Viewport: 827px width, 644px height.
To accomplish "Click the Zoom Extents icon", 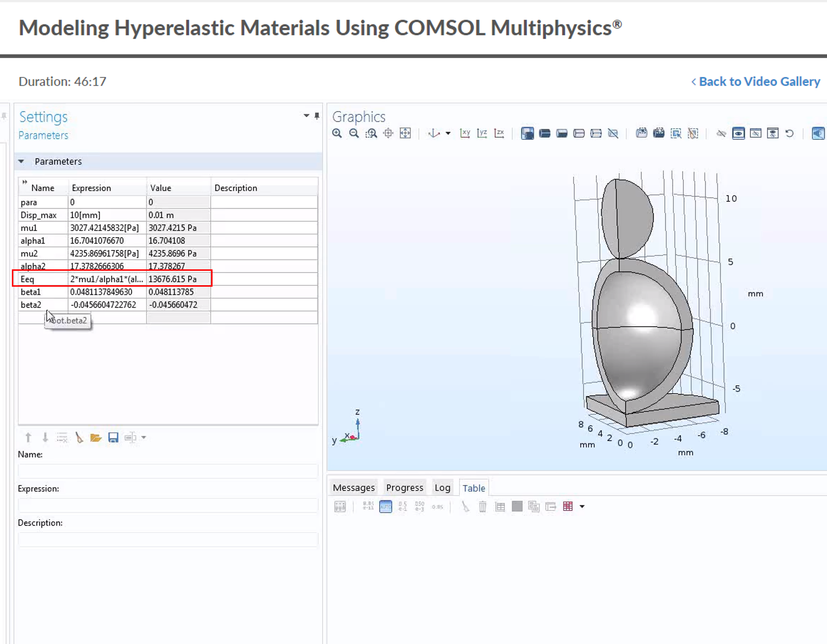I will click(x=405, y=133).
